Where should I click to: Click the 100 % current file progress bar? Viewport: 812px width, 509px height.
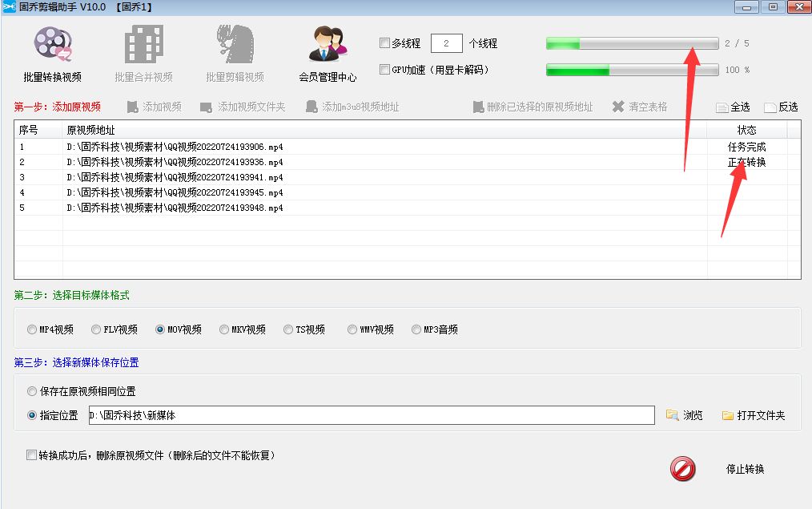pos(633,70)
